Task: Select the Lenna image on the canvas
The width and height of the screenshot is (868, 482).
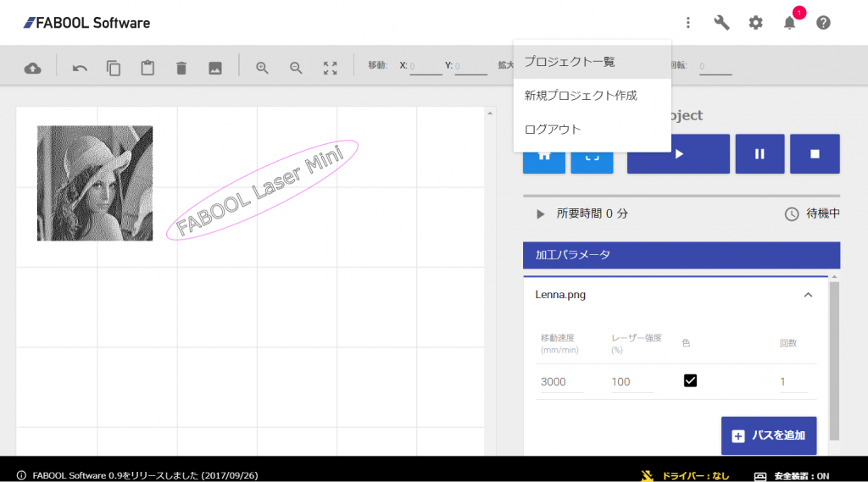Action: click(95, 183)
